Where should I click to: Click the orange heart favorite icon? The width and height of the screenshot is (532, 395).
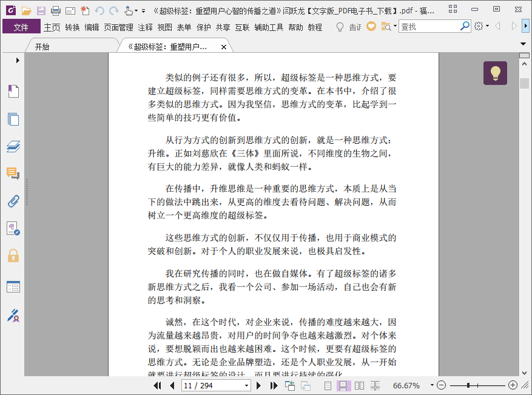click(371, 26)
